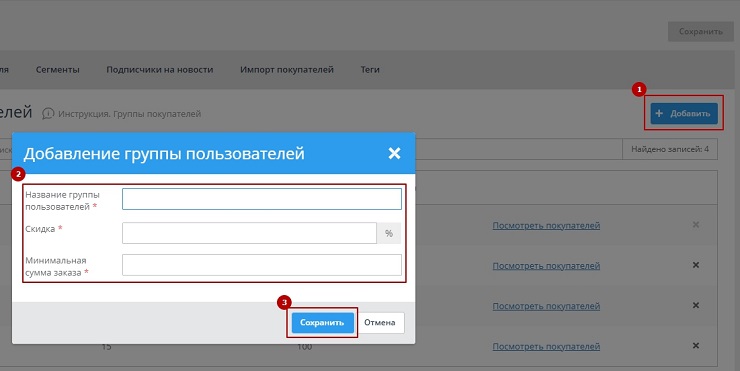Open second row Посмотреть покупателей link
This screenshot has height=371, width=740.
pyautogui.click(x=546, y=266)
